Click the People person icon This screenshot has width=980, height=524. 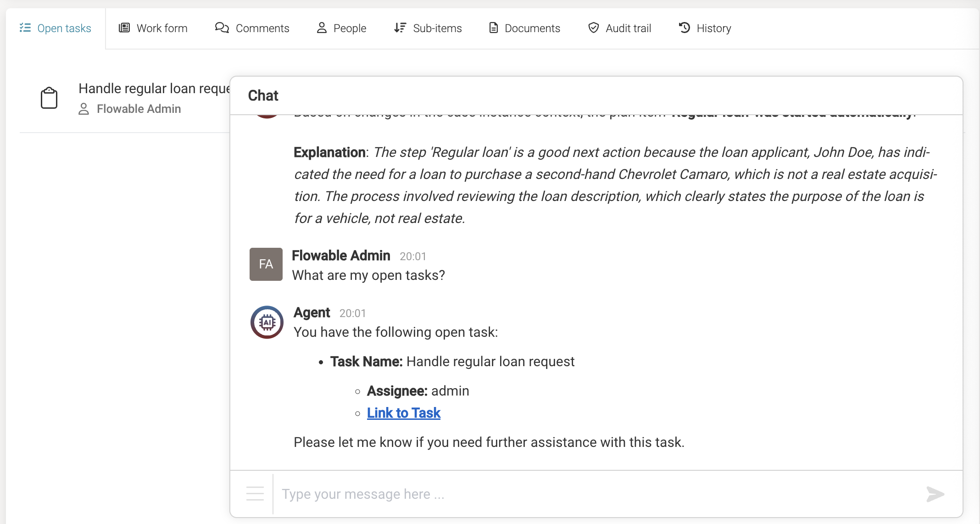[322, 28]
